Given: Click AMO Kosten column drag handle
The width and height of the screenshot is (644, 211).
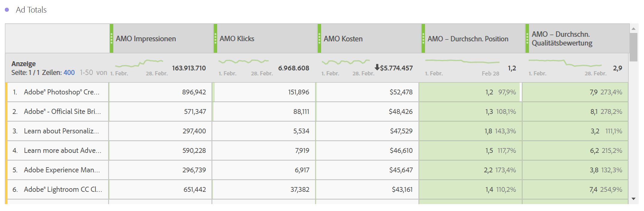Looking at the screenshot, I should click(319, 39).
